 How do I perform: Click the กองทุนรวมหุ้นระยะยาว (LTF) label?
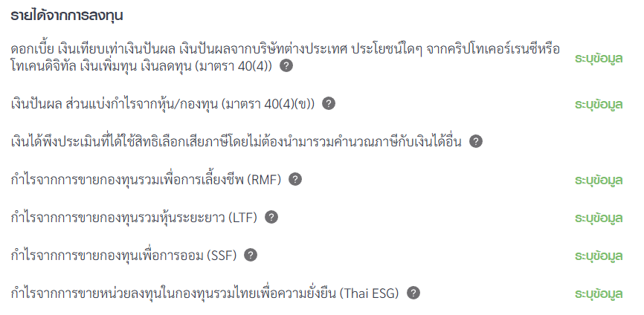(134, 218)
